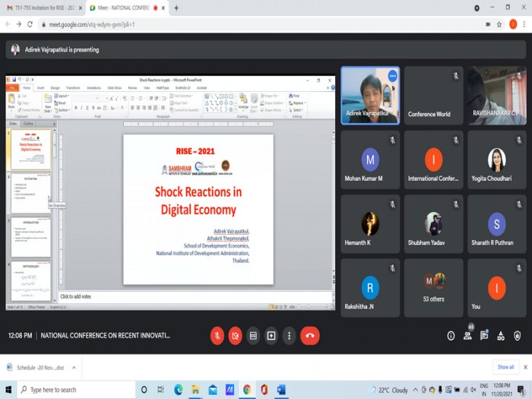Open a new Chrome tab
532x399 pixels.
(176, 8)
